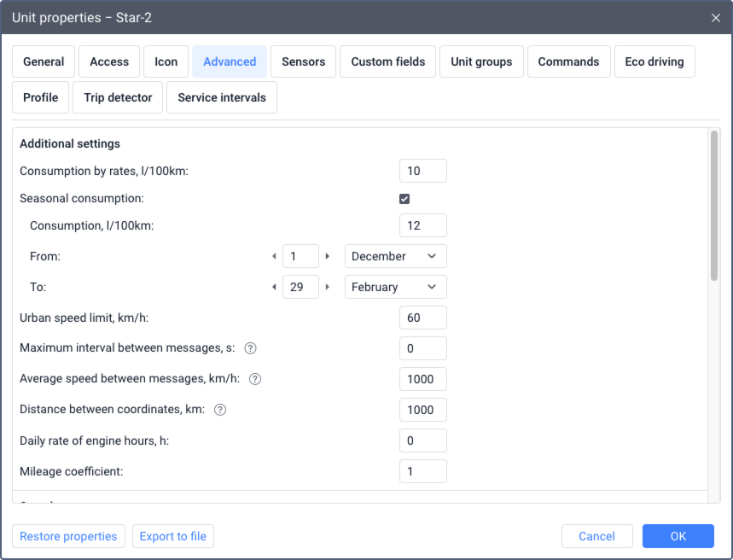Click help icon for Distance between coordinates
Screen dimensions: 733x560
tap(220, 410)
